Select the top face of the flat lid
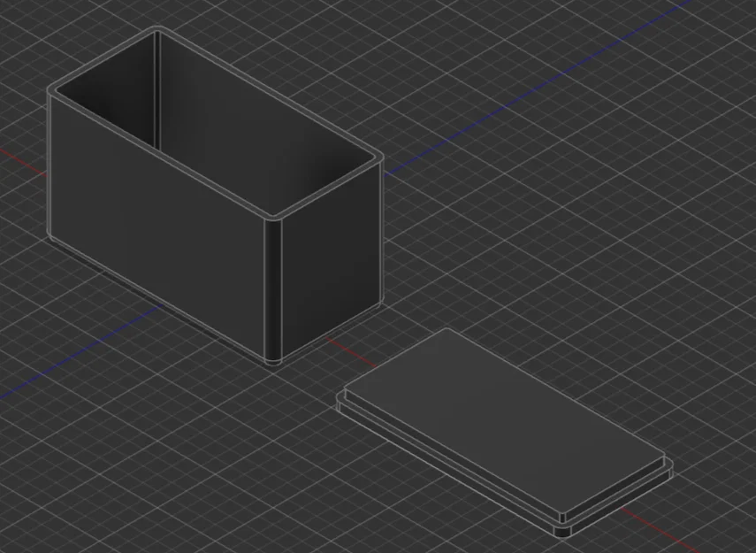Image resolution: width=756 pixels, height=553 pixels. pyautogui.click(x=504, y=421)
